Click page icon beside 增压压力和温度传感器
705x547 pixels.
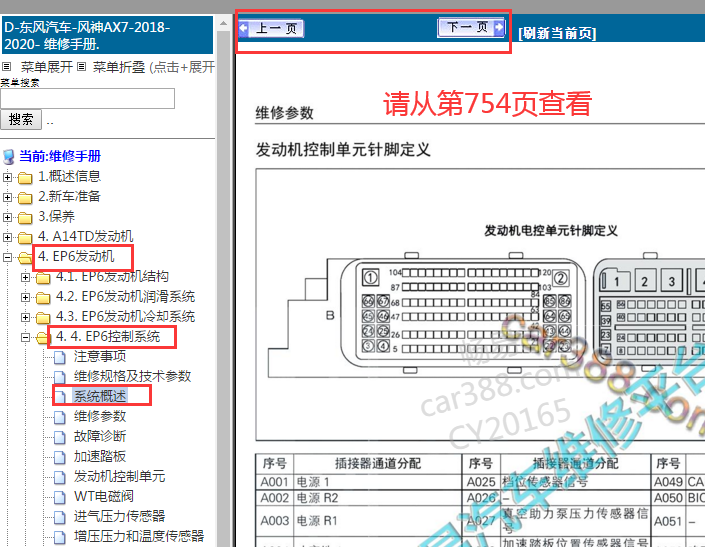click(60, 537)
